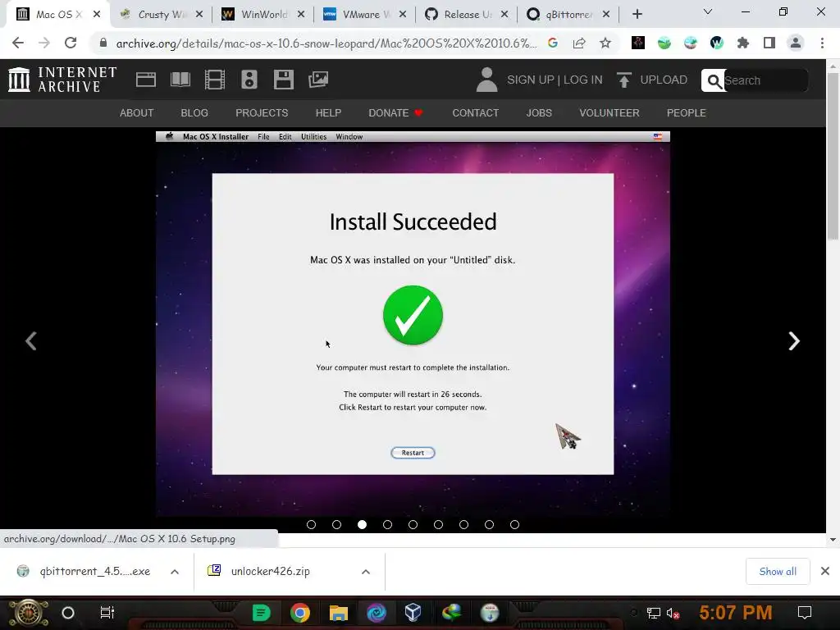Open Chrome from the taskbar
This screenshot has width=840, height=630.
pyautogui.click(x=300, y=612)
